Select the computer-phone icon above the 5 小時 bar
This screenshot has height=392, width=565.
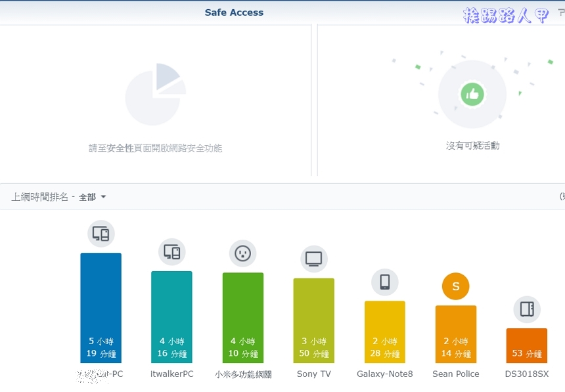coord(101,234)
